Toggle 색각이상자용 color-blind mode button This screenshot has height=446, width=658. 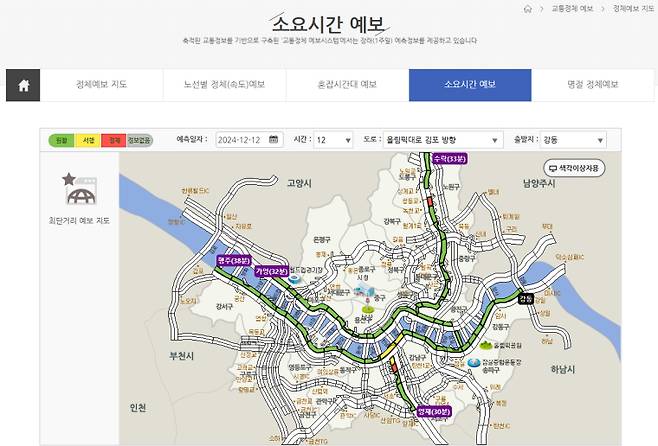point(574,168)
